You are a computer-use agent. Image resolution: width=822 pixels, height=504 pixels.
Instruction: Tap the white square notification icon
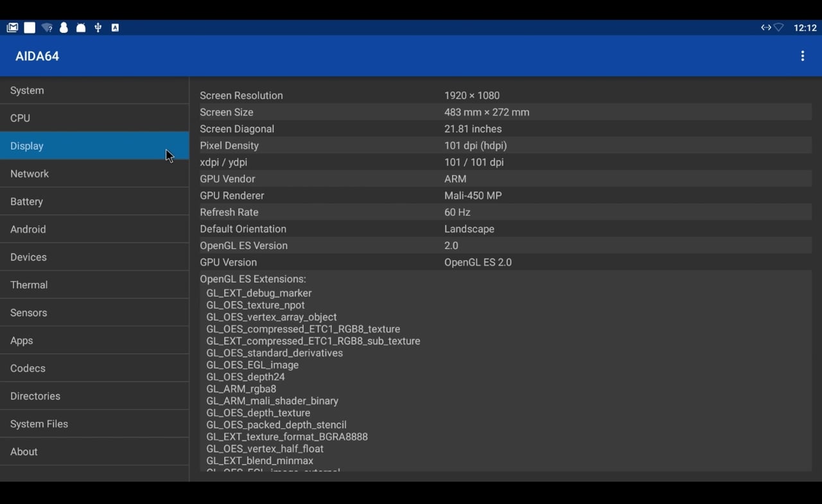(x=30, y=28)
